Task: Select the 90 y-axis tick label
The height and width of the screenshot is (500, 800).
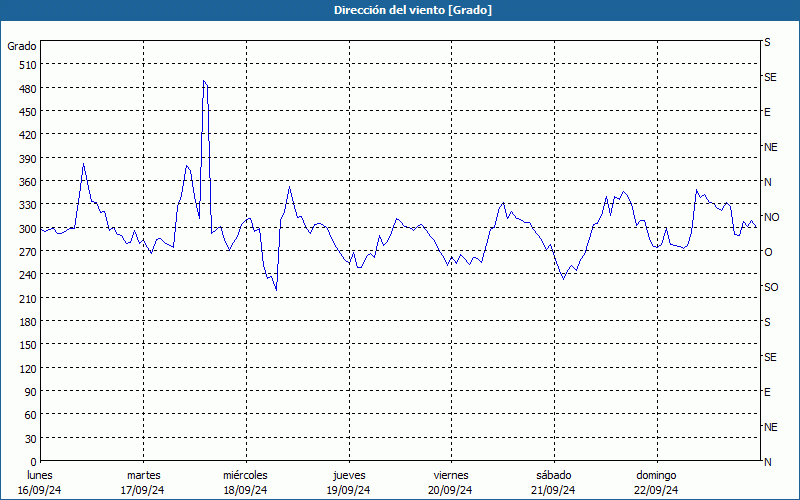Action: [x=31, y=392]
